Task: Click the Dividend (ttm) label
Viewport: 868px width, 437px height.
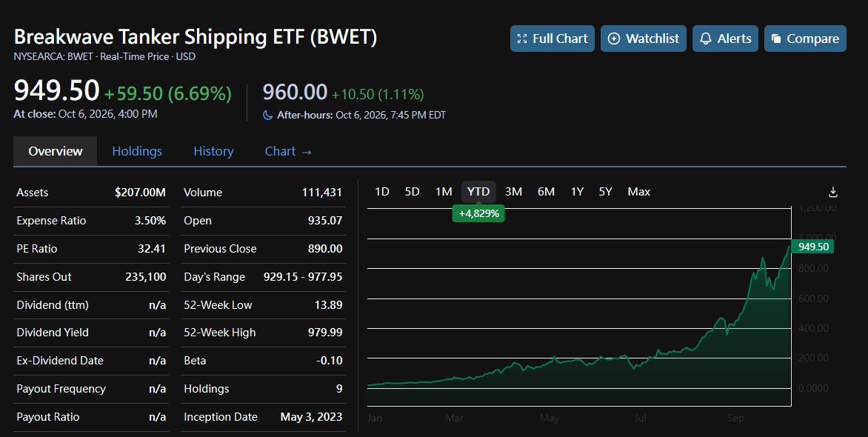Action: pos(53,304)
